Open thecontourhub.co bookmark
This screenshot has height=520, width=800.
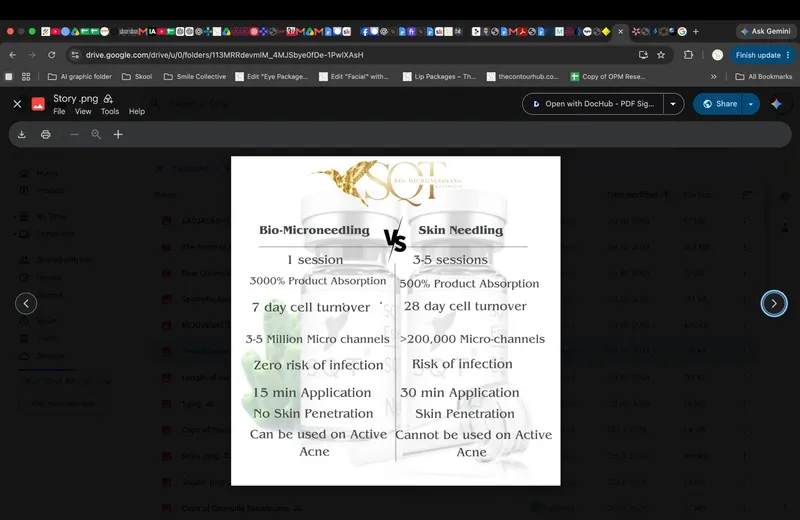pos(523,77)
